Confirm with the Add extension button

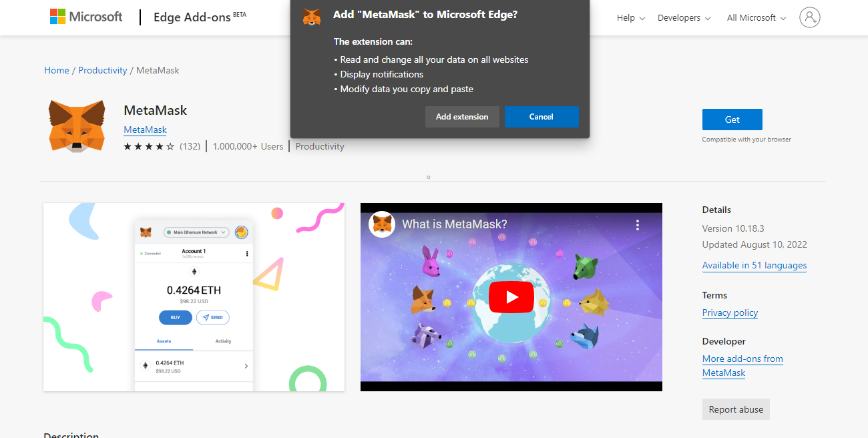coord(462,117)
